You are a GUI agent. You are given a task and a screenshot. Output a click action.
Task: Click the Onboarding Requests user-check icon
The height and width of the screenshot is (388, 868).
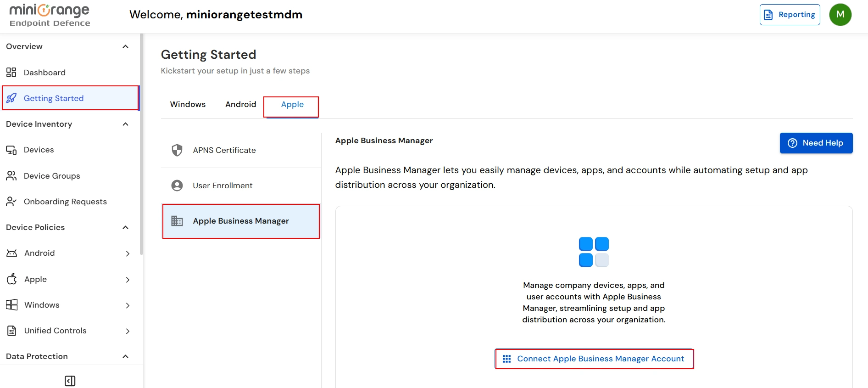pos(11,202)
